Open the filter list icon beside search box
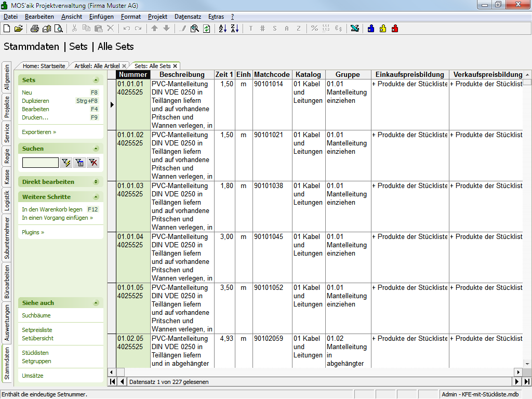Image resolution: width=532 pixels, height=399 pixels. point(79,163)
